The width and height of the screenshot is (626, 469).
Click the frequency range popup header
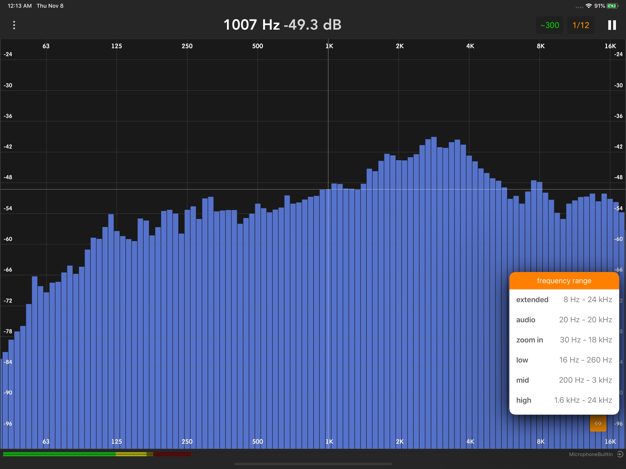[x=564, y=281]
